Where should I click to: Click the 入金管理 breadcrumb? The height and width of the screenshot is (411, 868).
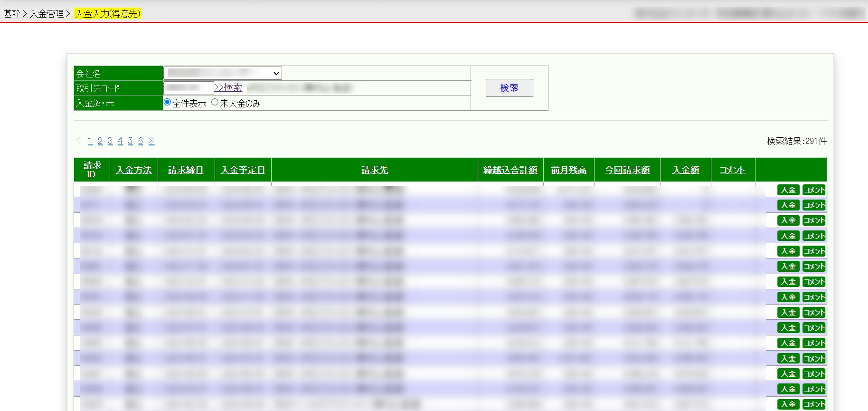coord(47,14)
